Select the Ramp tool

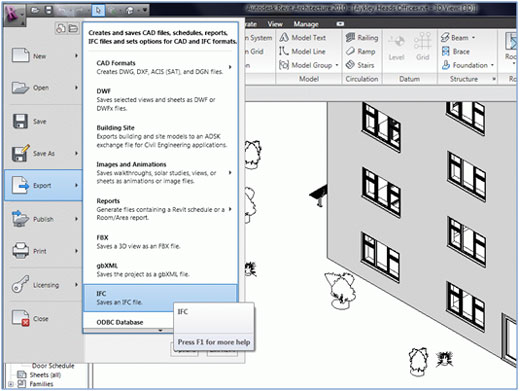361,51
